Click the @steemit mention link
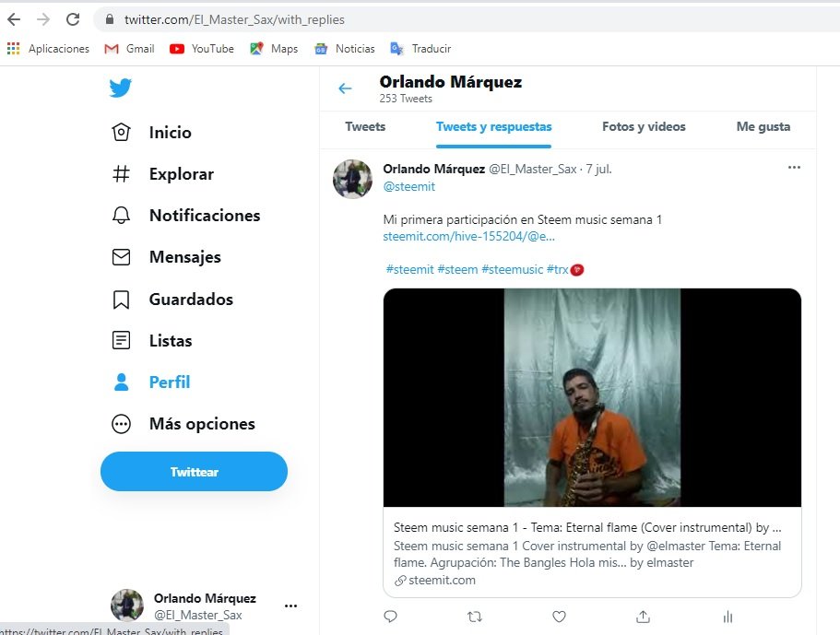 (408, 186)
